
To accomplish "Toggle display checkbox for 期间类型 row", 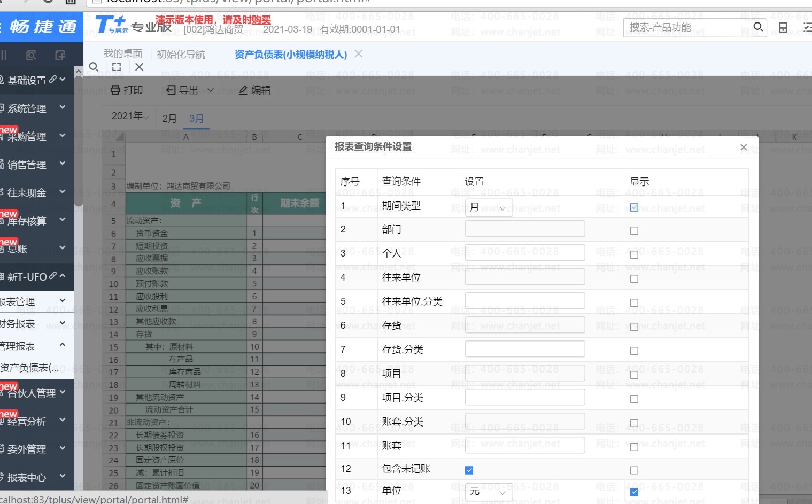I will tap(634, 207).
